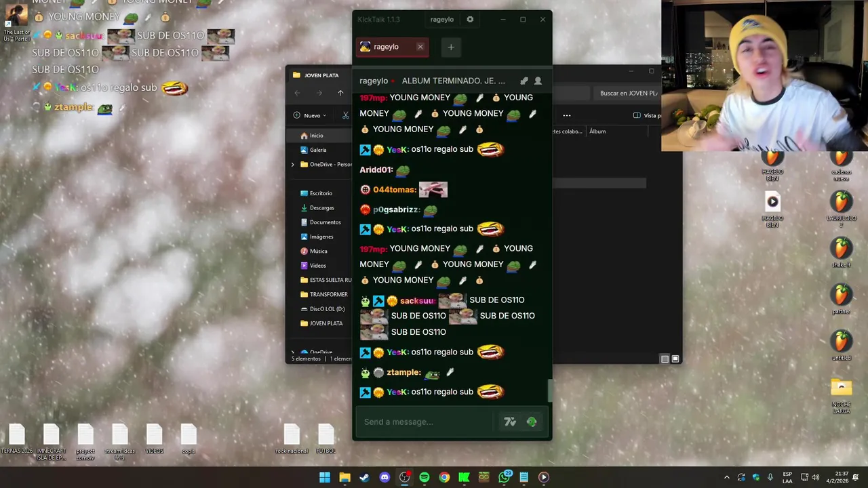Select NOCHE LARGA folder on desktop

coord(841,396)
